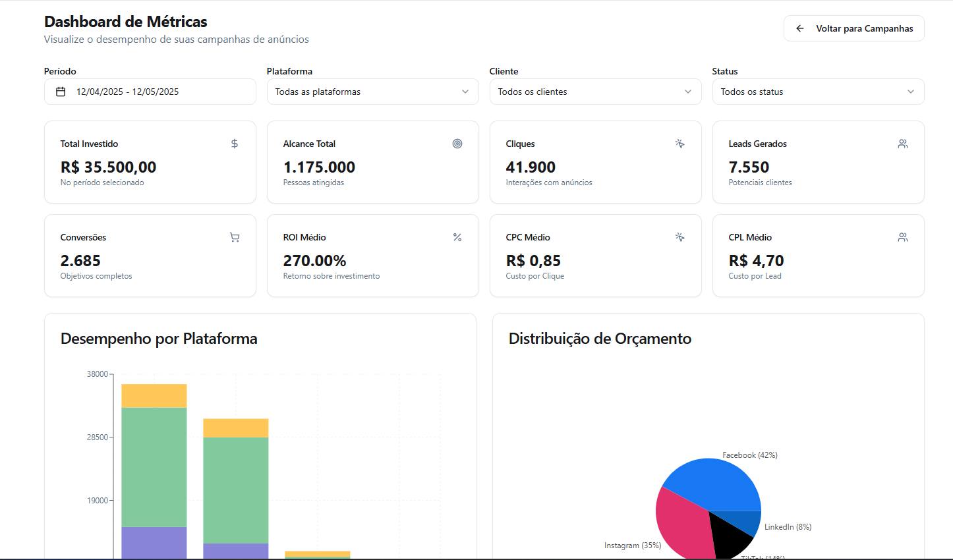Click the target icon on Alcance Total card
Image resolution: width=953 pixels, height=560 pixels.
coord(457,144)
